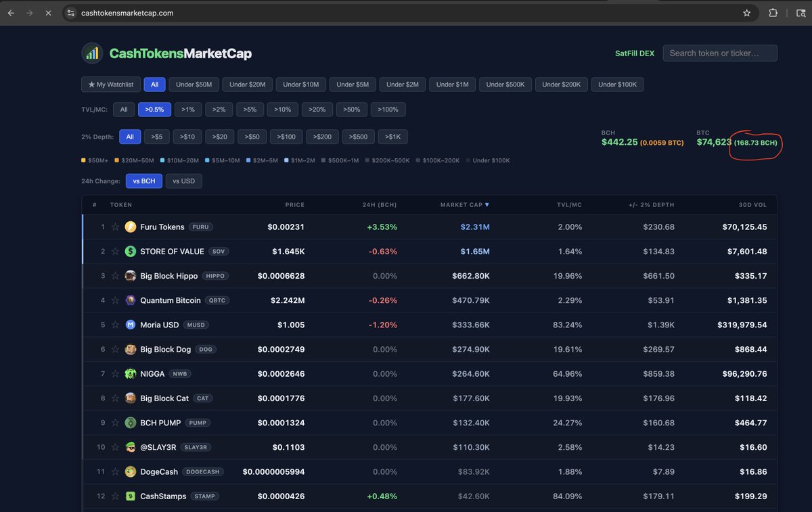Select TVL/MC >10% filter

(x=282, y=110)
